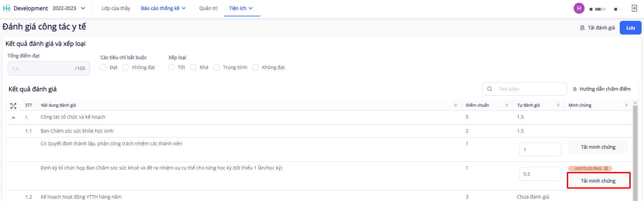The width and height of the screenshot is (644, 201).
Task: Click the purple H user avatar
Action: [x=579, y=9]
